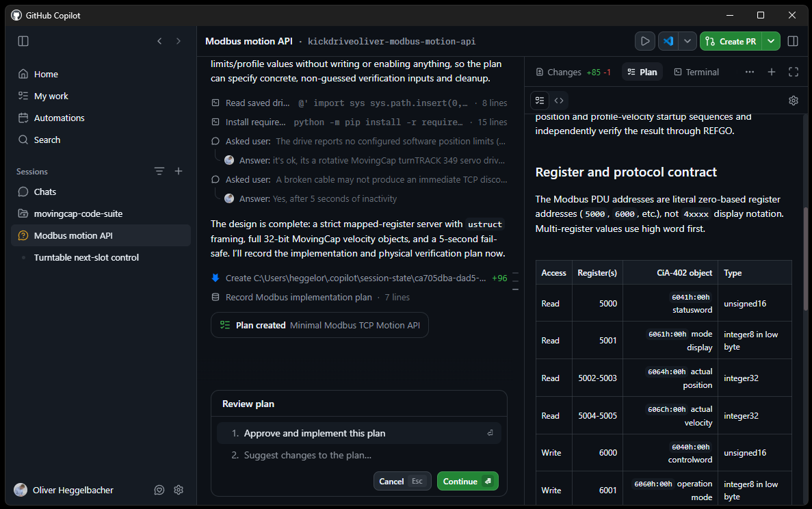This screenshot has height=509, width=812.
Task: Filter sessions with the filter icon
Action: tap(159, 171)
